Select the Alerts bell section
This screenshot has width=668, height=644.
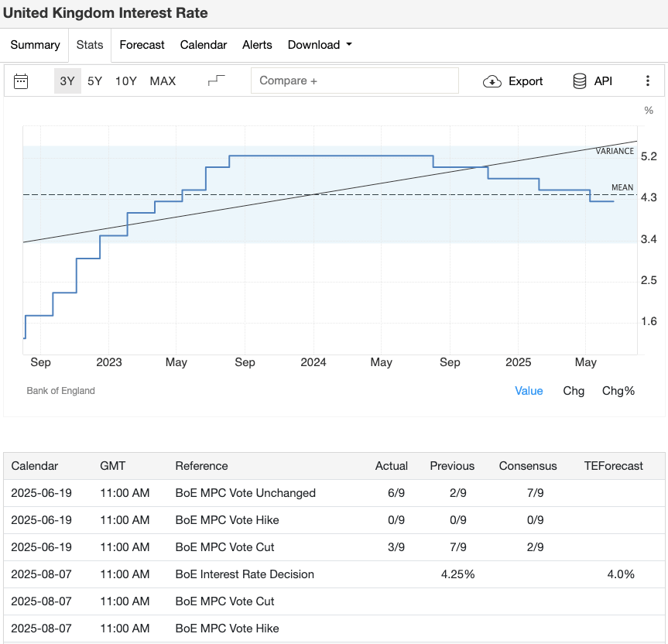(x=257, y=45)
